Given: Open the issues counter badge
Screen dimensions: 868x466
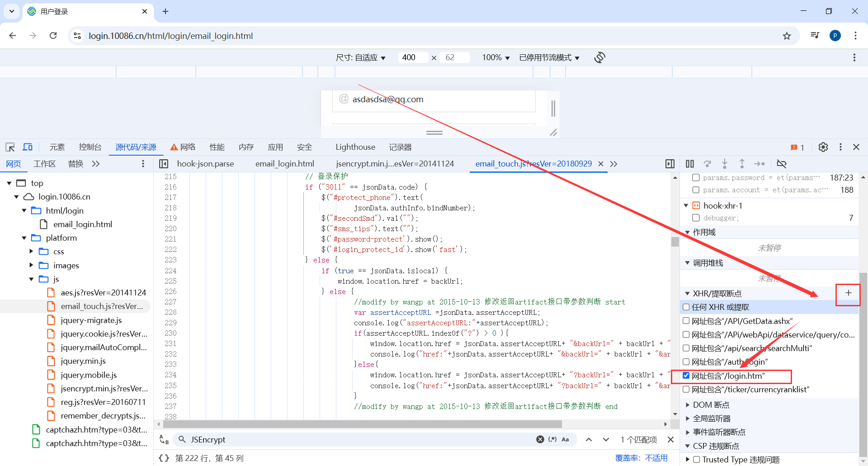Looking at the screenshot, I should coord(797,147).
